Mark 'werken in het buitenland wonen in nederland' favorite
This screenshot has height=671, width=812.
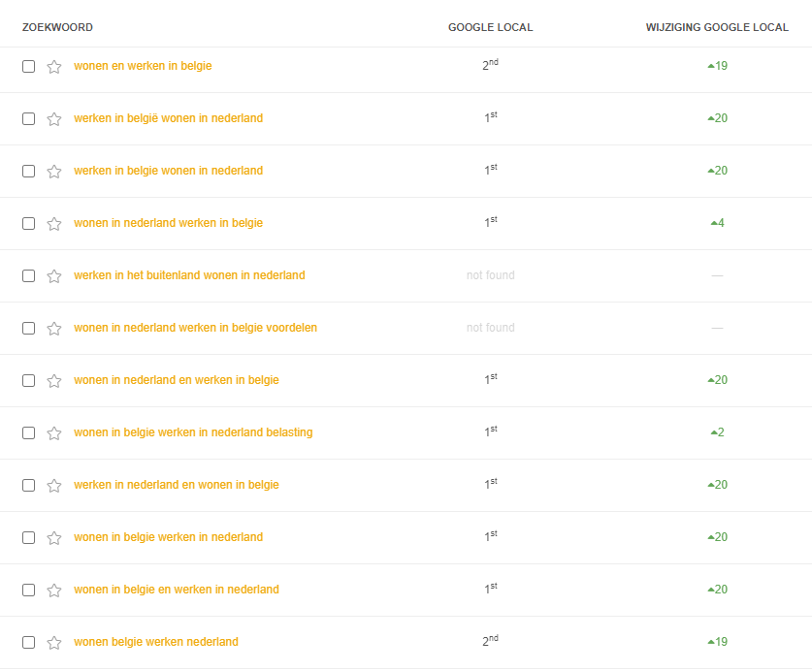click(x=54, y=275)
